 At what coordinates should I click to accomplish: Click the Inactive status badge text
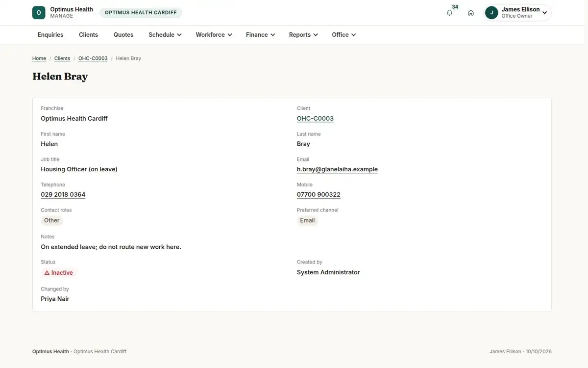62,273
